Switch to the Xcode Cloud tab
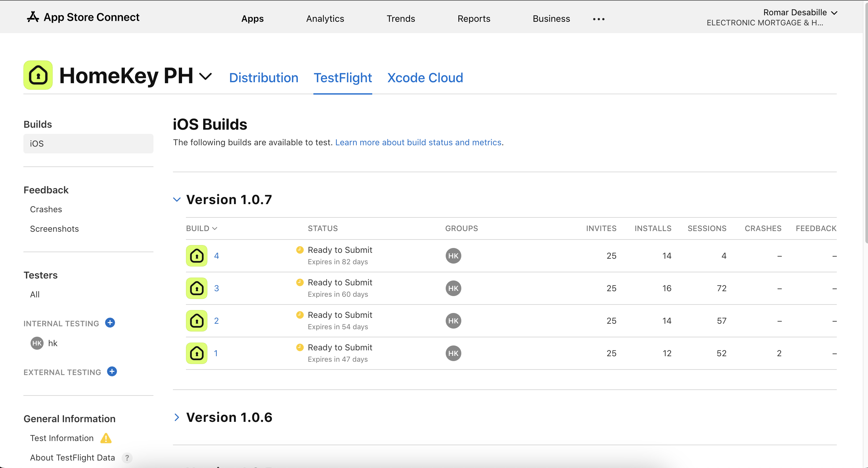The width and height of the screenshot is (868, 468). tap(425, 78)
